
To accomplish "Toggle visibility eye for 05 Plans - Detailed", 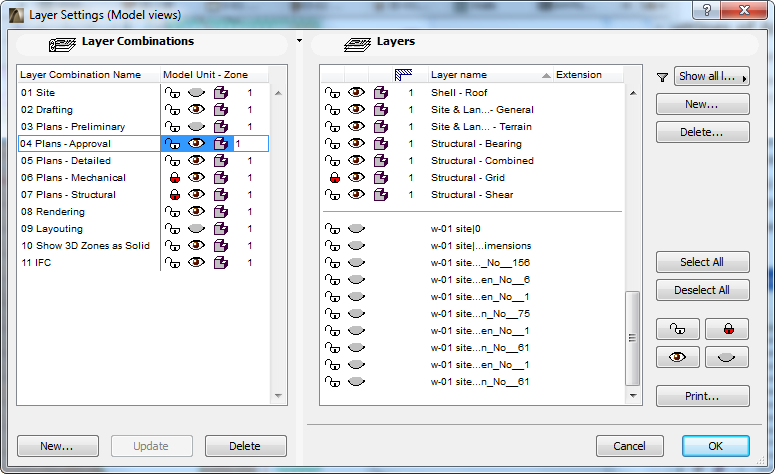I will (196, 160).
